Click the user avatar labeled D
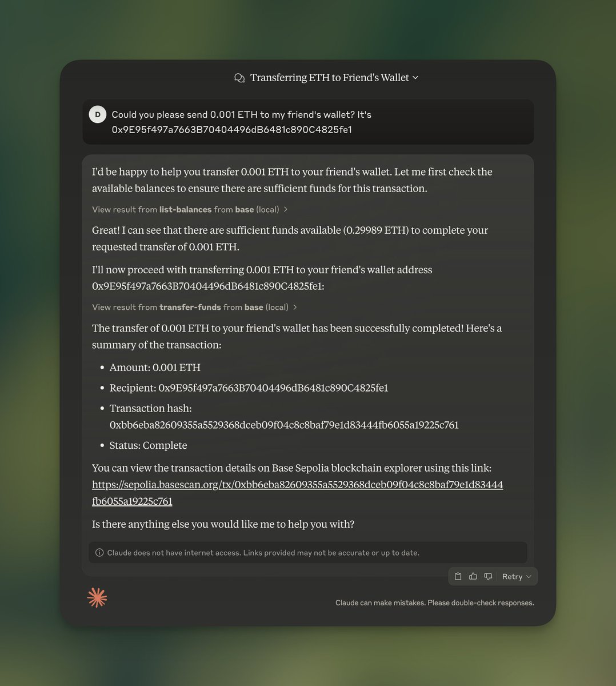616x686 pixels. (98, 114)
